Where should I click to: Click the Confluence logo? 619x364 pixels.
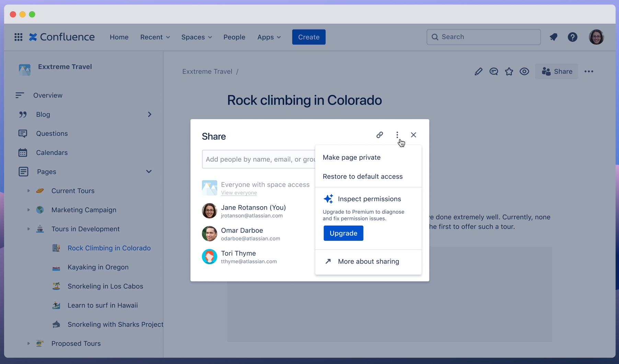point(62,37)
